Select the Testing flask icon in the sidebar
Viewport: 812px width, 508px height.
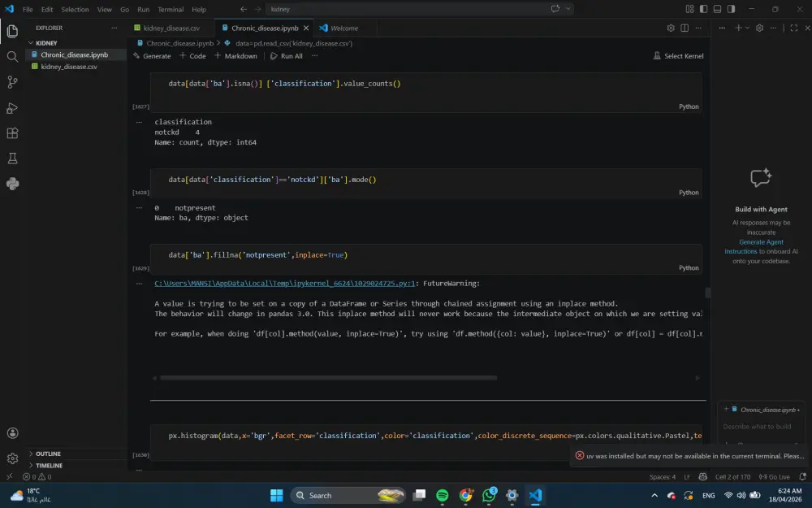(12, 158)
